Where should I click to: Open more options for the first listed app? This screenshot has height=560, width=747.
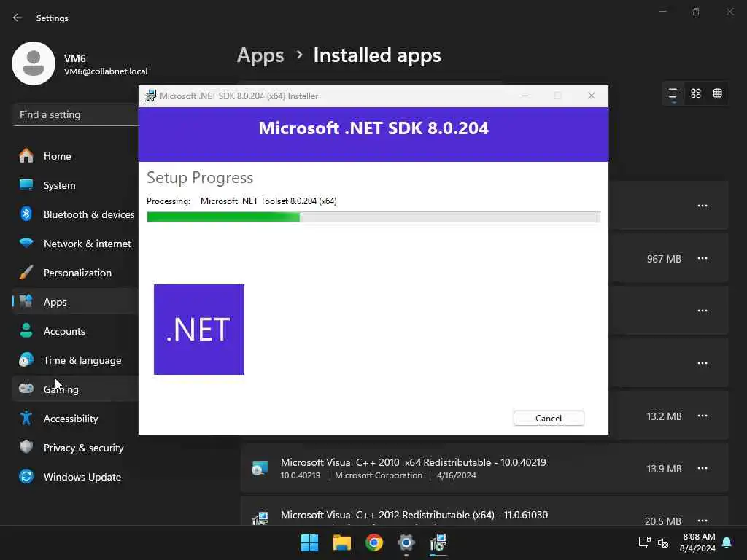(703, 206)
